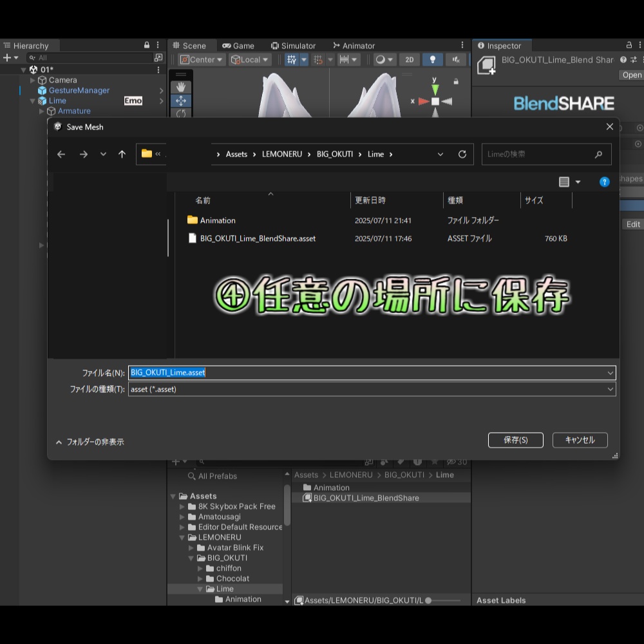Click the キャンセル cancel button
Viewport: 644px width, 644px height.
tap(580, 440)
